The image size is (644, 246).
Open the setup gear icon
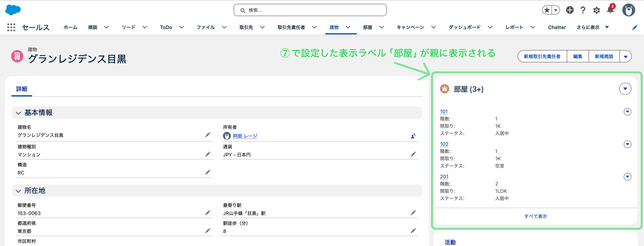pyautogui.click(x=597, y=10)
